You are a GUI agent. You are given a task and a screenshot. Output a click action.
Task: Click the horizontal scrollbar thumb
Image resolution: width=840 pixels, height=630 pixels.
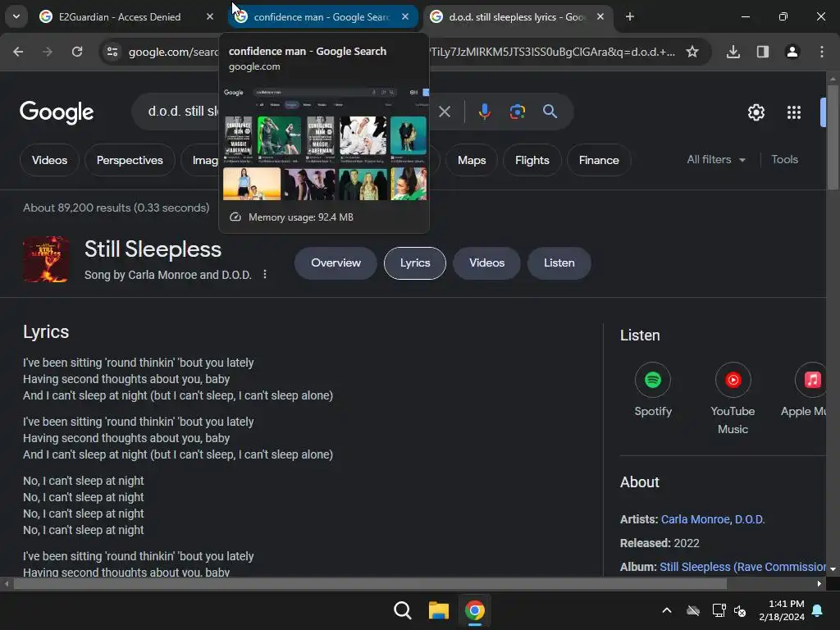click(x=370, y=583)
